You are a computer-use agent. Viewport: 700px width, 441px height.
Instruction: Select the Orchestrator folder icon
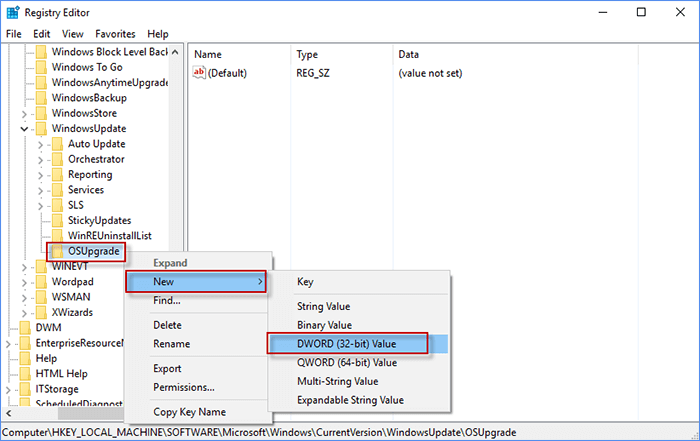[57, 159]
